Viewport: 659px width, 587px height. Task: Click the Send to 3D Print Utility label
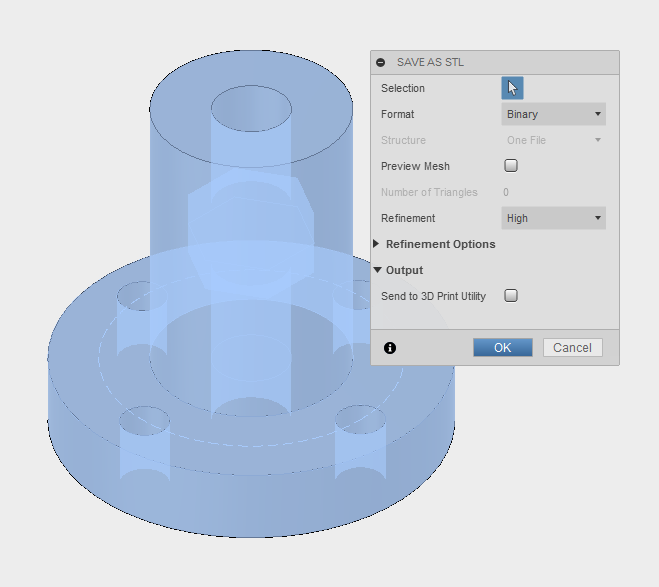point(433,296)
